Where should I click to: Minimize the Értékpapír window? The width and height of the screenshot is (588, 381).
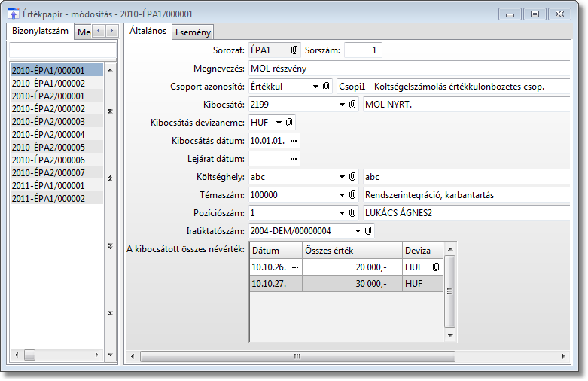pyautogui.click(x=510, y=14)
